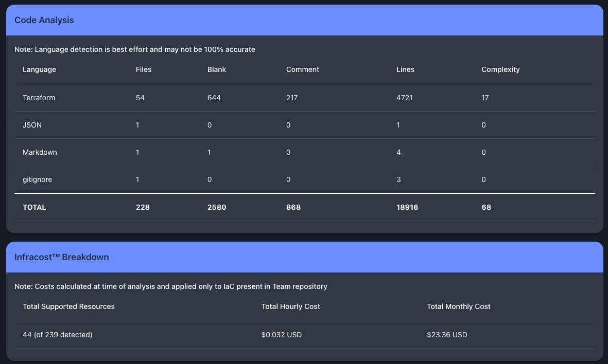This screenshot has width=608, height=364.
Task: Click the Terraform lines value 4721
Action: (405, 98)
